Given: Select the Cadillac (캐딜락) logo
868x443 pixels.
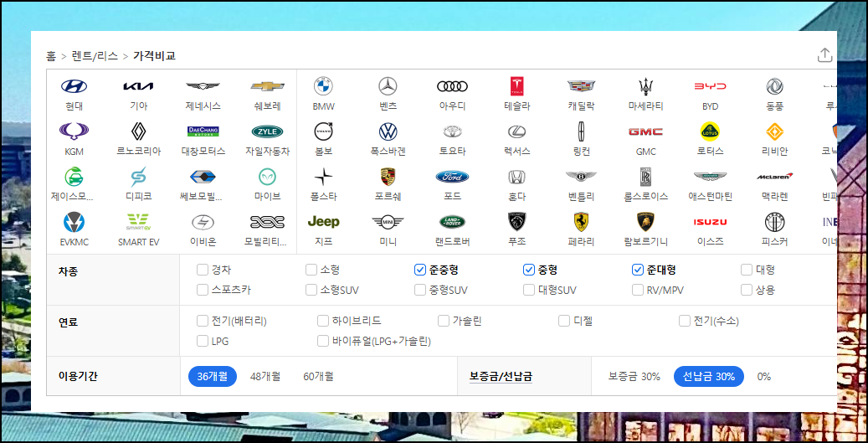Looking at the screenshot, I should coord(581,86).
